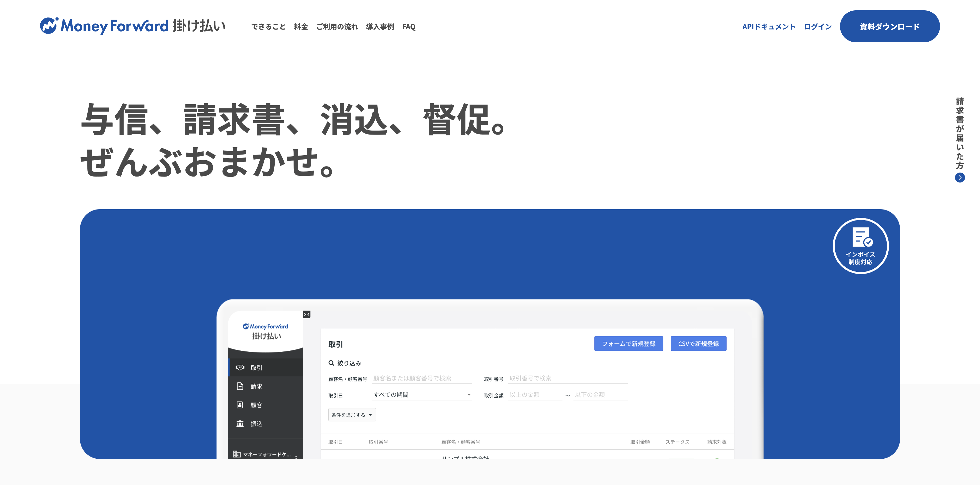Click the 顧客名・顧客番号 column header

point(460,442)
